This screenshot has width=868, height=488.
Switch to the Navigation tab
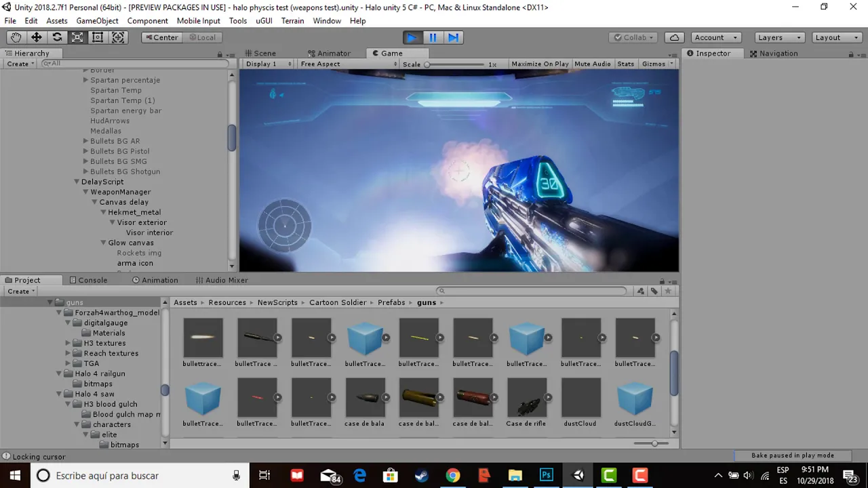click(774, 53)
